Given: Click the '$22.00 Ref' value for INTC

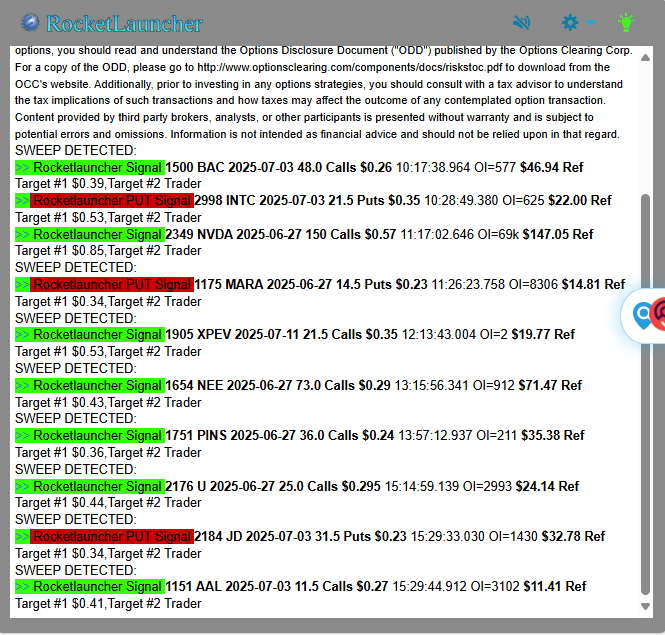Looking at the screenshot, I should click(580, 201).
